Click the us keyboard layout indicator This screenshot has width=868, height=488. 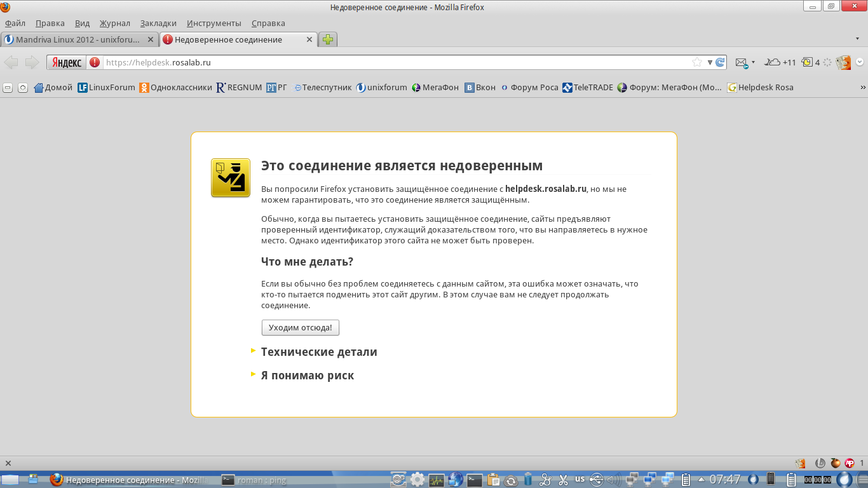pos(580,479)
